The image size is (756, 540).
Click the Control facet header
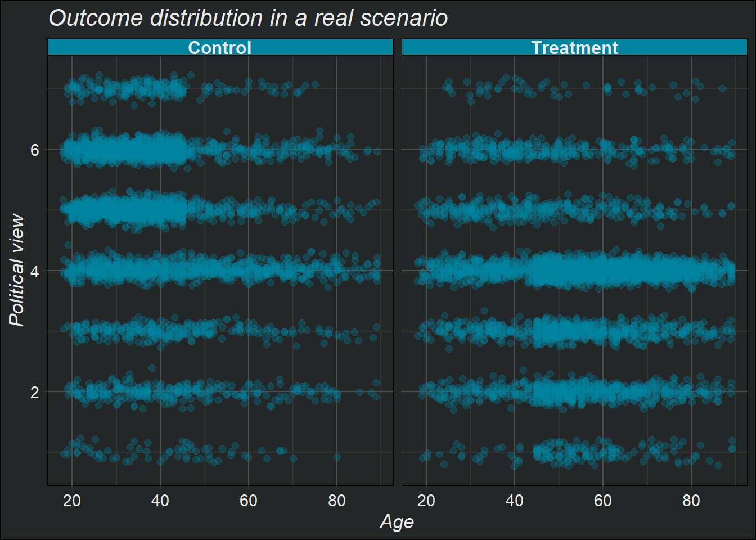click(220, 47)
